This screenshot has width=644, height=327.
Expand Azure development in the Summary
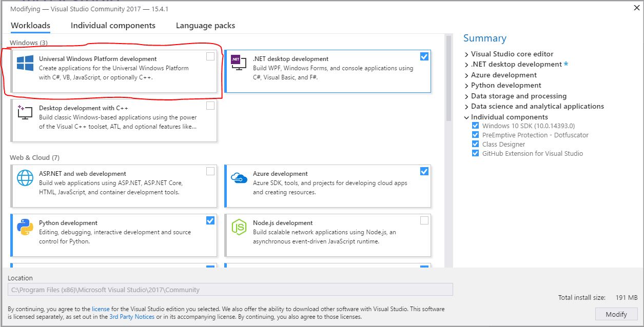(x=466, y=75)
